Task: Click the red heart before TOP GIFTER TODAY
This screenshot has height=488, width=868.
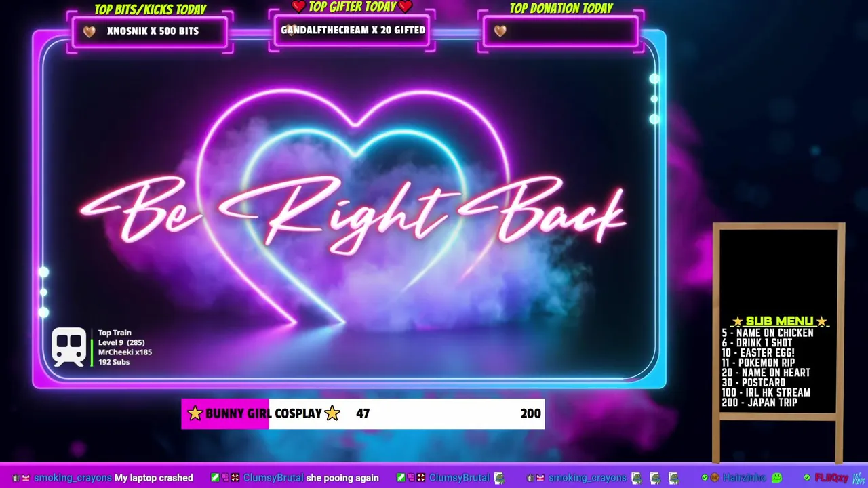Action: (x=298, y=7)
